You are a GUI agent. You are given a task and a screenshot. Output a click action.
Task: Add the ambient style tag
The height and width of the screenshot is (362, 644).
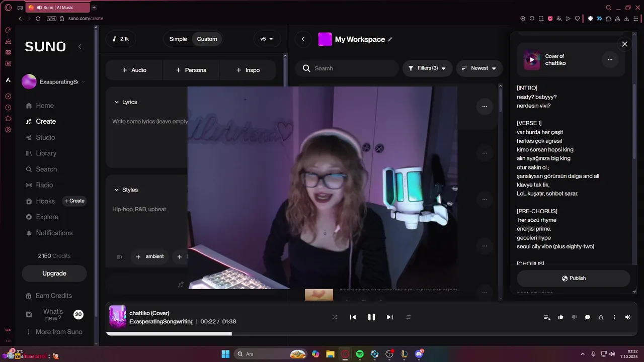click(x=149, y=257)
